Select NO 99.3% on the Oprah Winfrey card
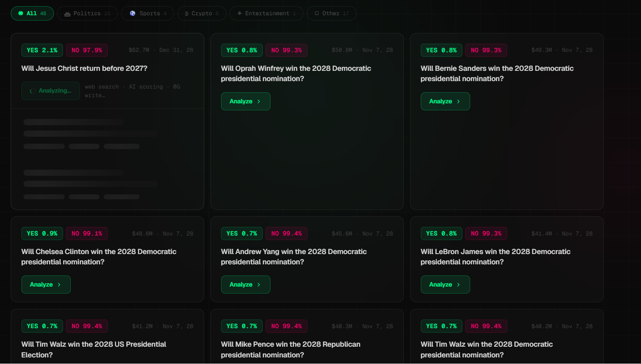 [287, 50]
